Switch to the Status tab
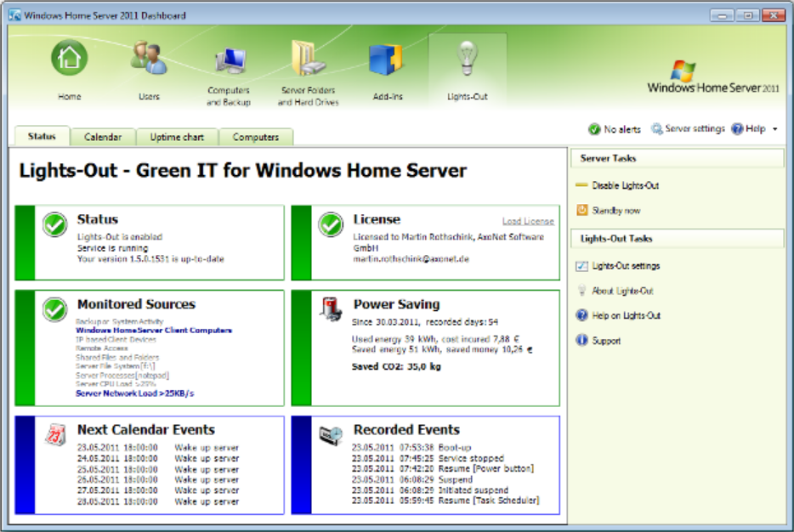794x532 pixels. (42, 137)
